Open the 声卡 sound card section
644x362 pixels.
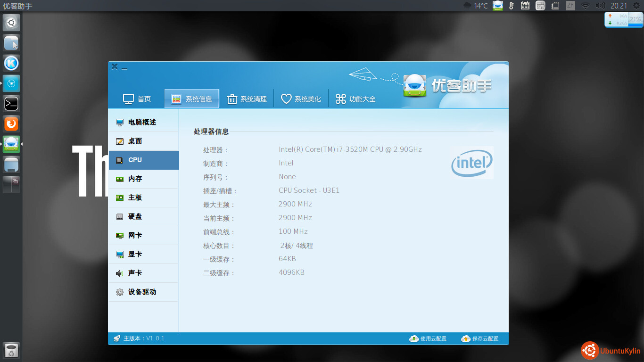135,273
